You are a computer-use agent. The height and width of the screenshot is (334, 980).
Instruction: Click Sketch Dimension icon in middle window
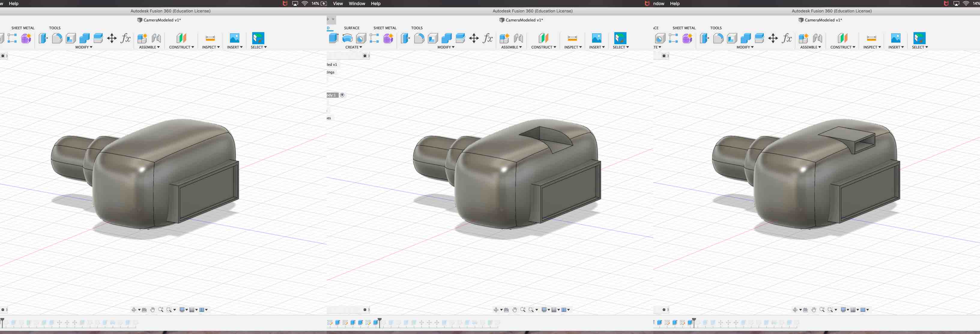(374, 38)
